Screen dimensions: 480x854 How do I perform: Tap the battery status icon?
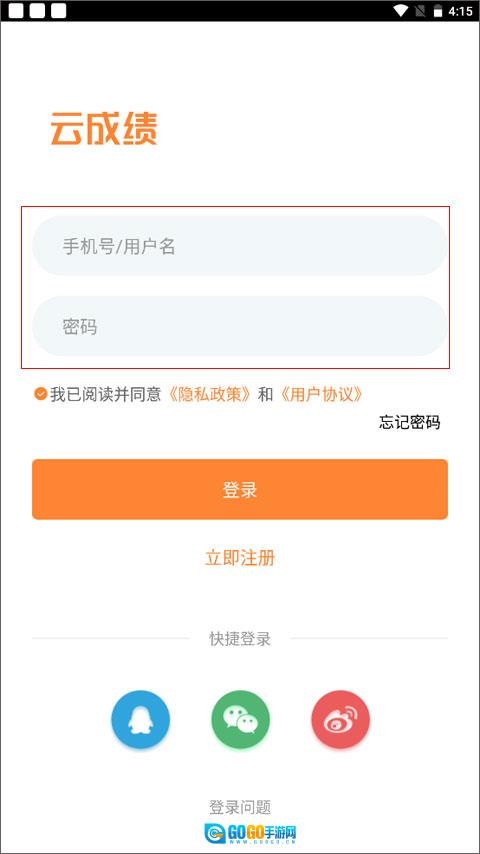click(x=438, y=11)
